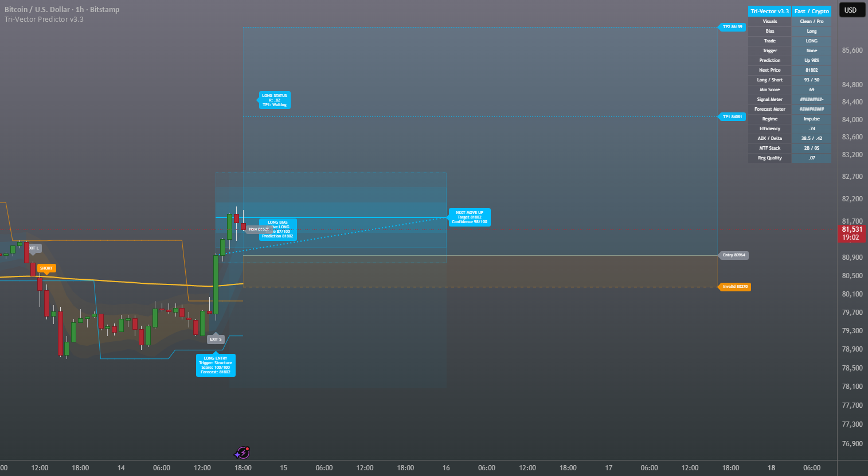Click the Next Price 81802 value

(811, 70)
